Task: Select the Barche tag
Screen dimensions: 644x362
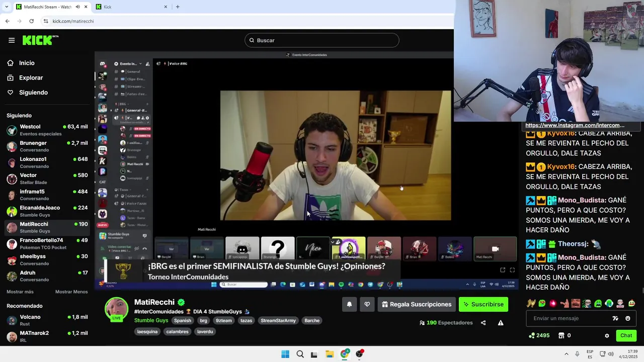Action: (x=312, y=320)
